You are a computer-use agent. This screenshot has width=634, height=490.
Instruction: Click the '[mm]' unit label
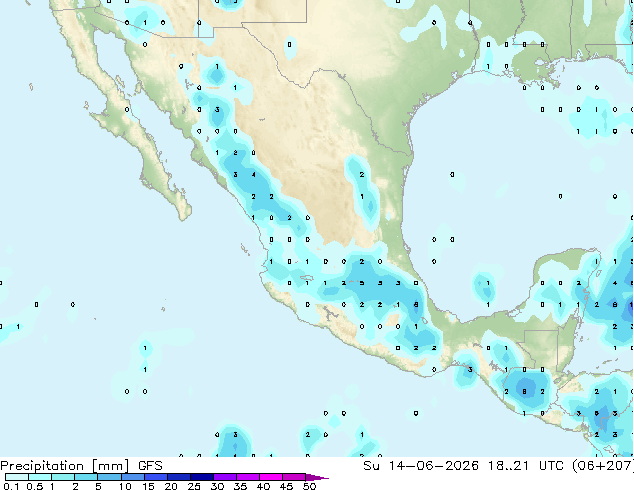click(x=111, y=466)
